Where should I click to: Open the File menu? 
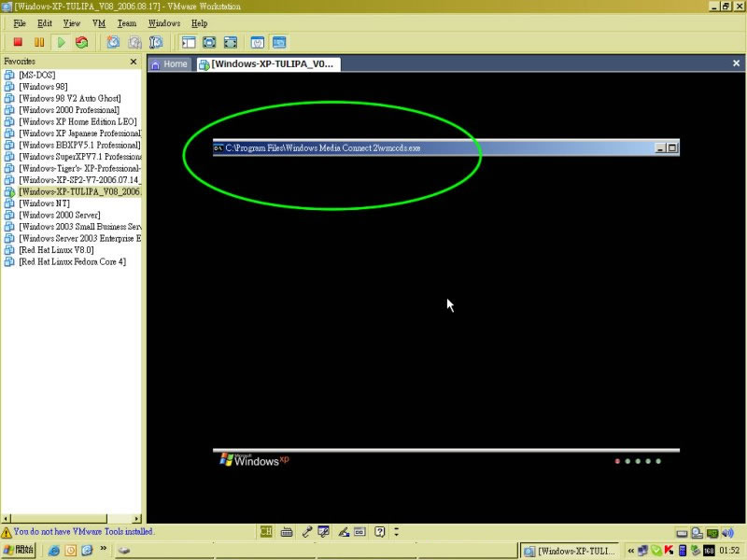pos(20,23)
